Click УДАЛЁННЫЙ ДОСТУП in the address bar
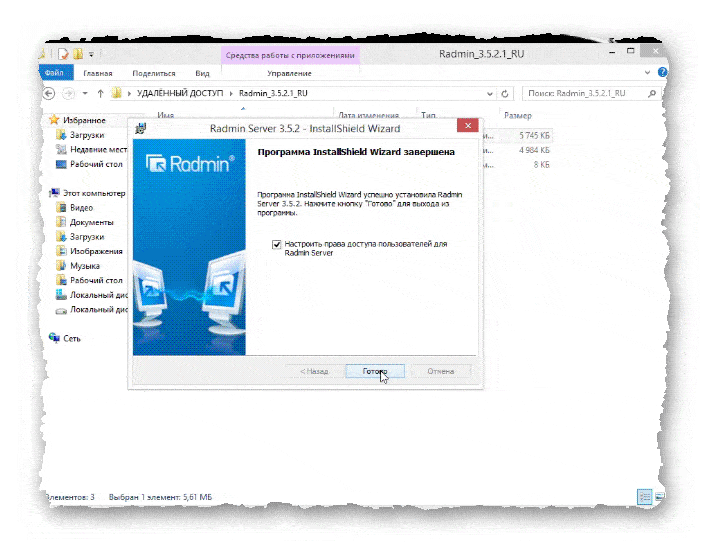The width and height of the screenshot is (704, 544). [180, 93]
